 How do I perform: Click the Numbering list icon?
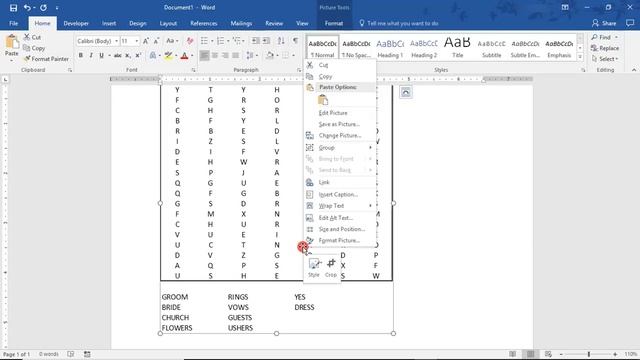coord(220,41)
